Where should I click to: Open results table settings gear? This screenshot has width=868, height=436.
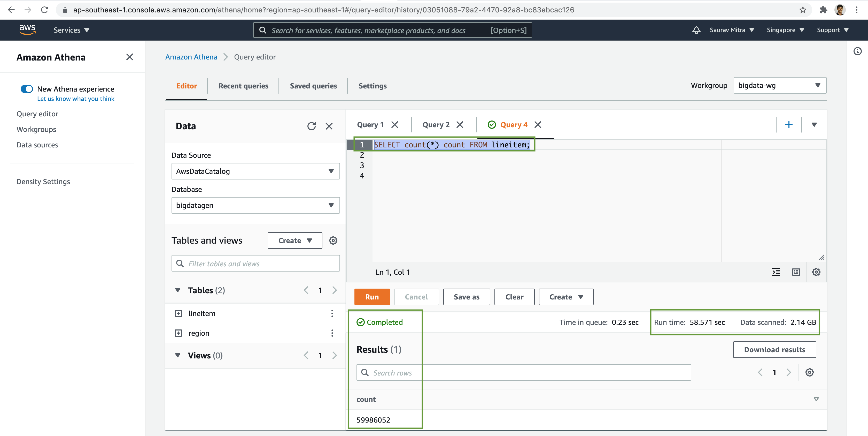(809, 372)
